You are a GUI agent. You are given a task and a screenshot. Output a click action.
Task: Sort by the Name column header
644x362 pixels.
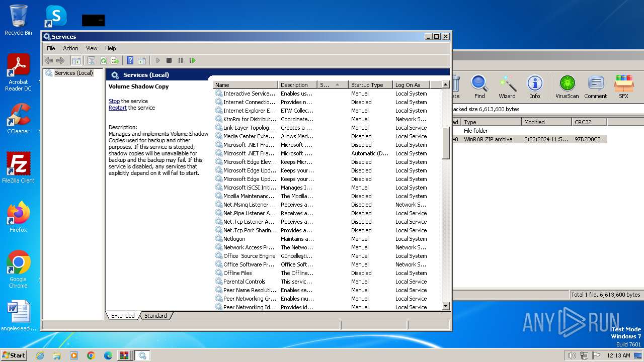point(246,85)
